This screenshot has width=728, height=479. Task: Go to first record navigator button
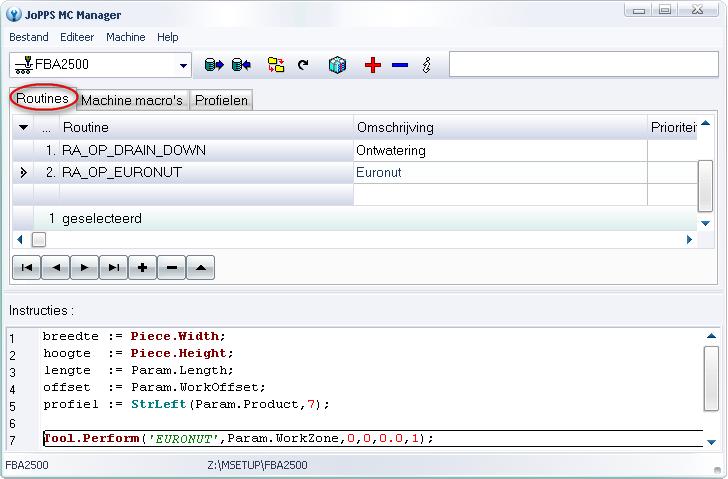click(26, 267)
